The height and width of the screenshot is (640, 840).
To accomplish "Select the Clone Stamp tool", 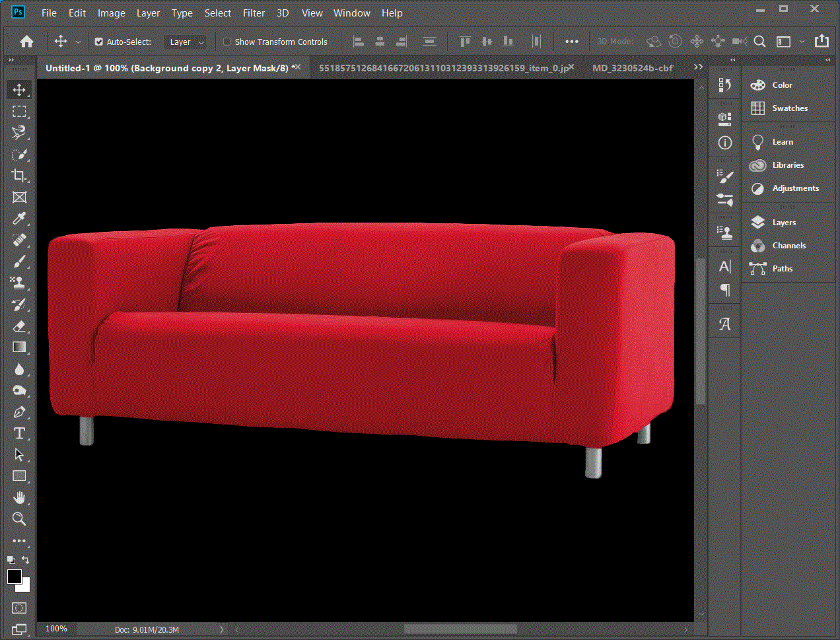I will (x=19, y=283).
